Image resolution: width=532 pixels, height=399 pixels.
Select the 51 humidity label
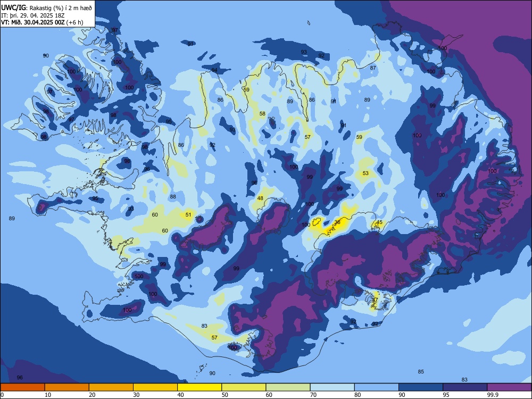pos(188,214)
